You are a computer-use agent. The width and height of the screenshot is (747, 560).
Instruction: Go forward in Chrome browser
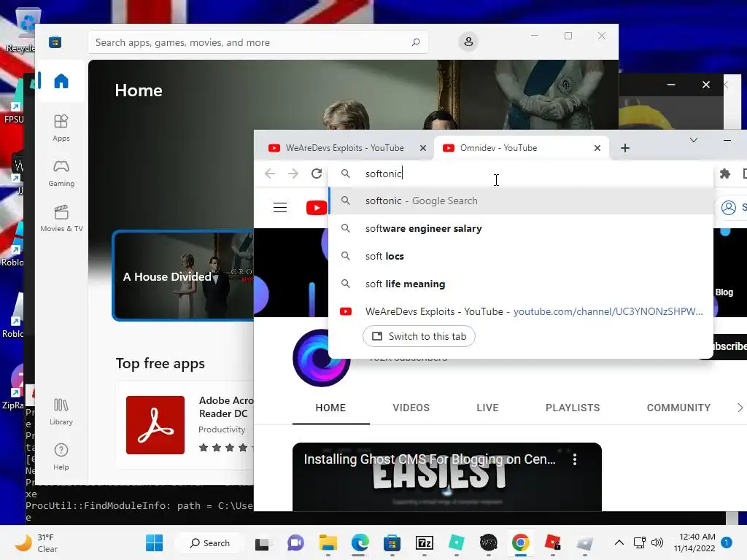coord(293,174)
